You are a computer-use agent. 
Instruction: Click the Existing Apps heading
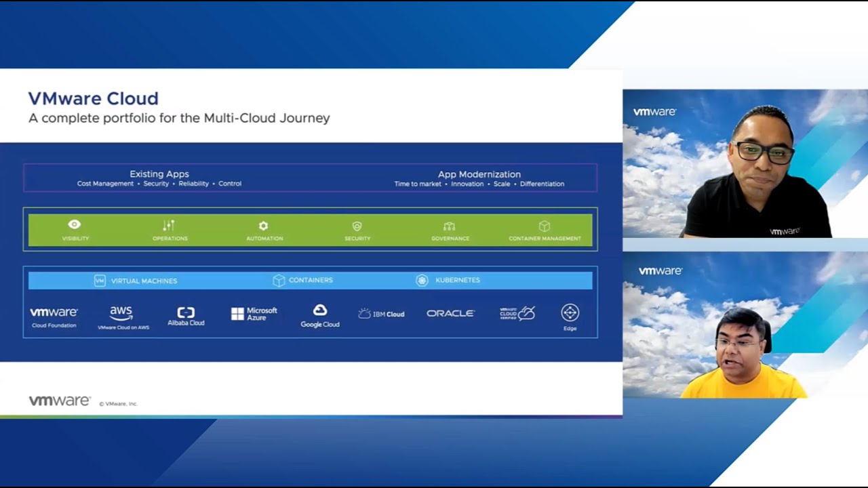(x=159, y=174)
